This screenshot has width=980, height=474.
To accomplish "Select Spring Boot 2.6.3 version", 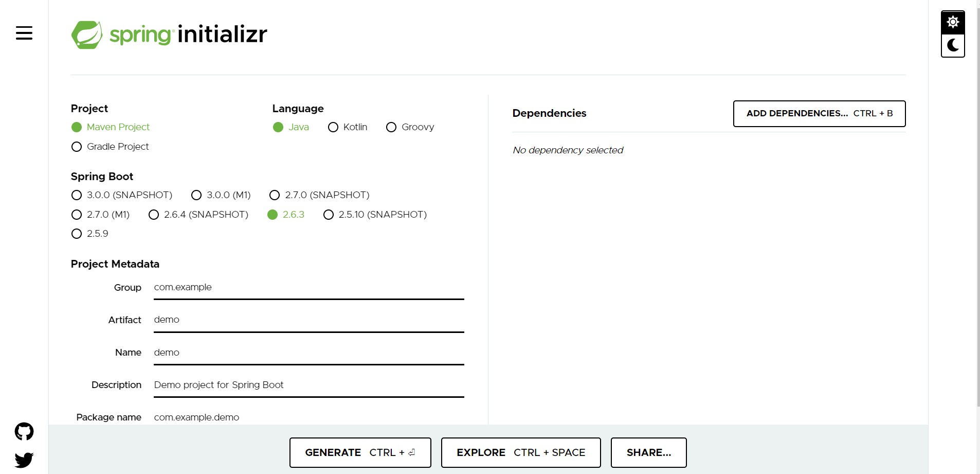I will (286, 215).
